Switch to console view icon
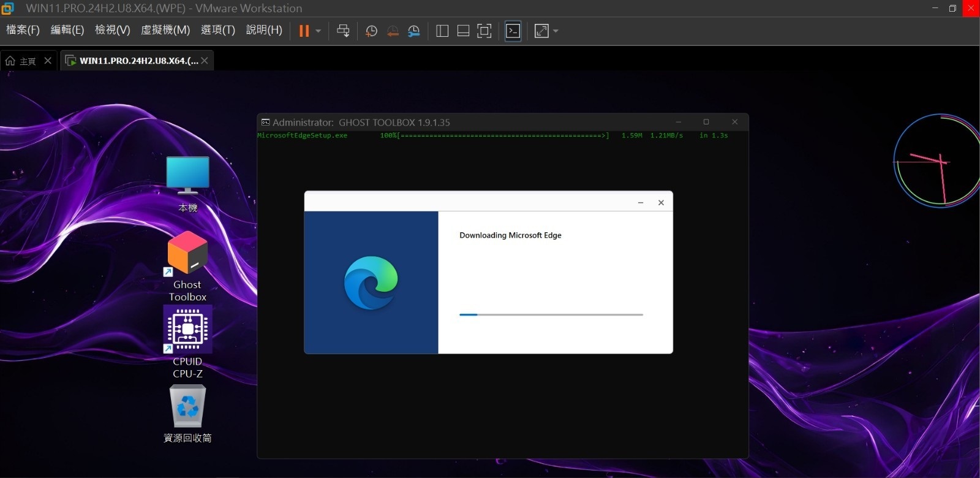 coord(513,31)
